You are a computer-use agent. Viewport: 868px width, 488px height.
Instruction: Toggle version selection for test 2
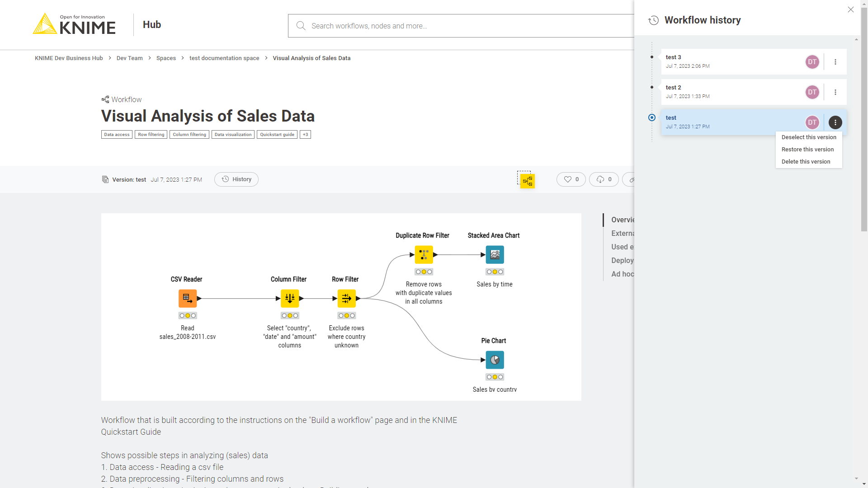[x=652, y=92]
